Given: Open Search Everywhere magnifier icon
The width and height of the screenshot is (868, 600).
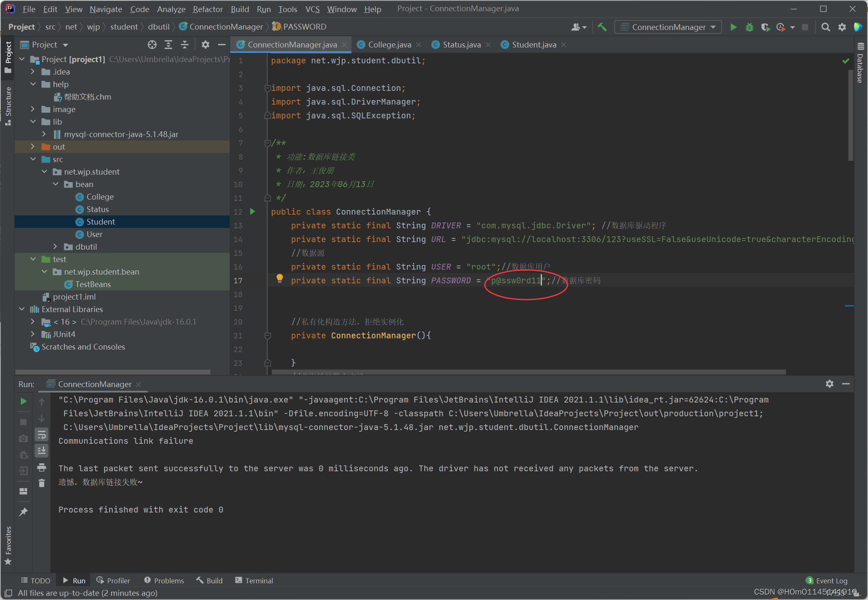Looking at the screenshot, I should point(825,27).
